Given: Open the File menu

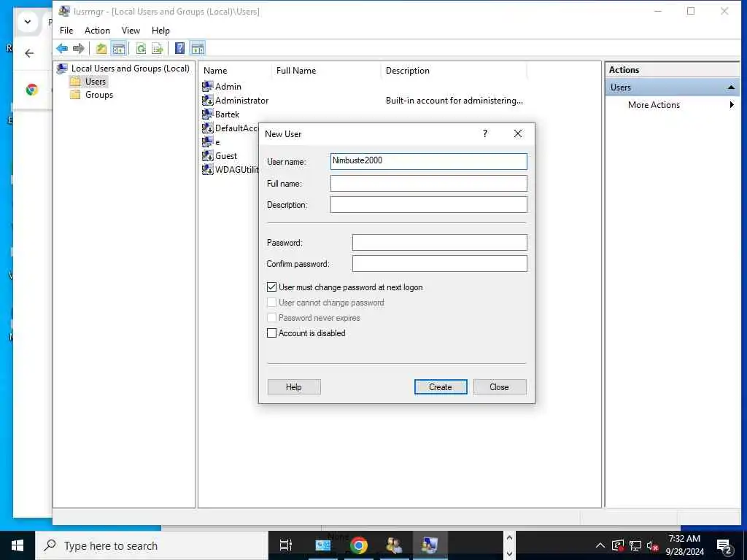Looking at the screenshot, I should pyautogui.click(x=66, y=31).
